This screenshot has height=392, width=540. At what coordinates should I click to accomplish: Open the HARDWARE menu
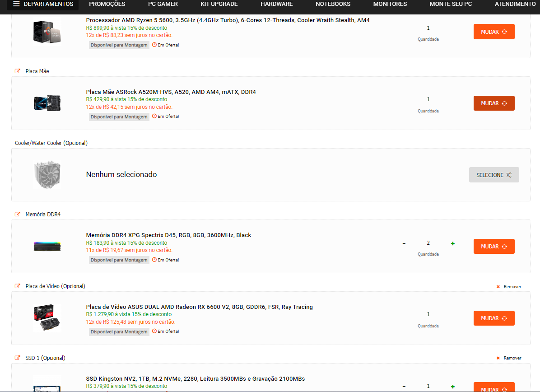tap(276, 4)
